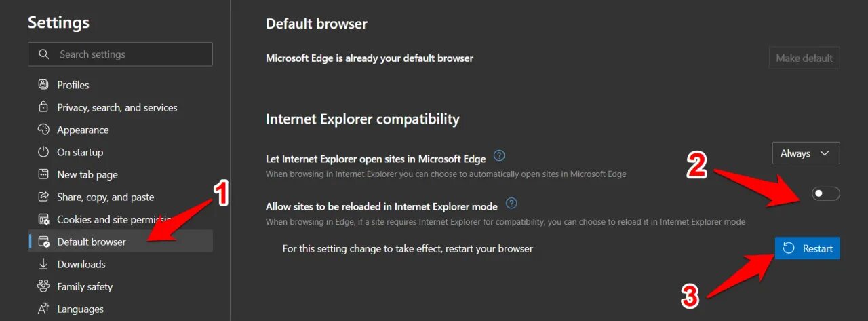
Task: Click the Share, copy, and paste icon
Action: pos(43,197)
